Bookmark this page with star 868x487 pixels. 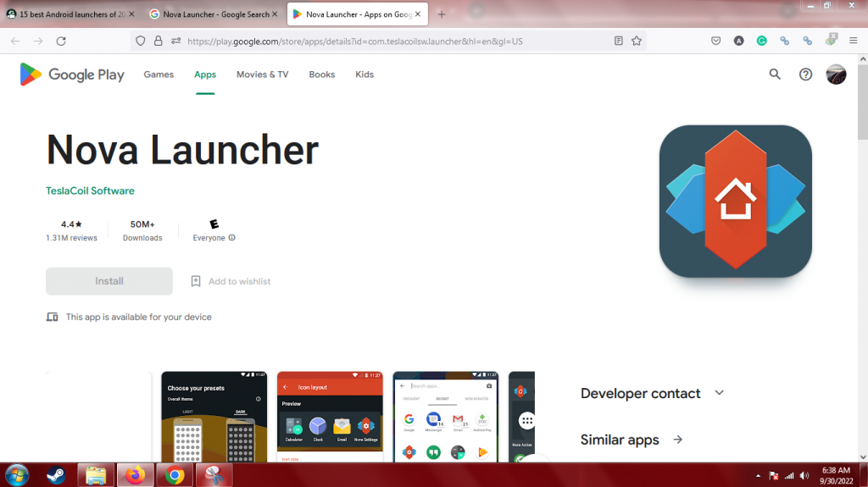[x=637, y=41]
